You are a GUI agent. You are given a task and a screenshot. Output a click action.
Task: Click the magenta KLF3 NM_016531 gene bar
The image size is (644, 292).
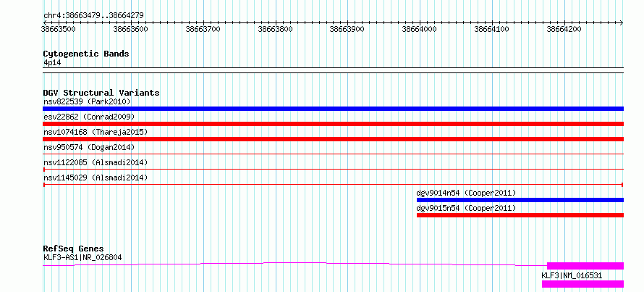tap(582, 284)
